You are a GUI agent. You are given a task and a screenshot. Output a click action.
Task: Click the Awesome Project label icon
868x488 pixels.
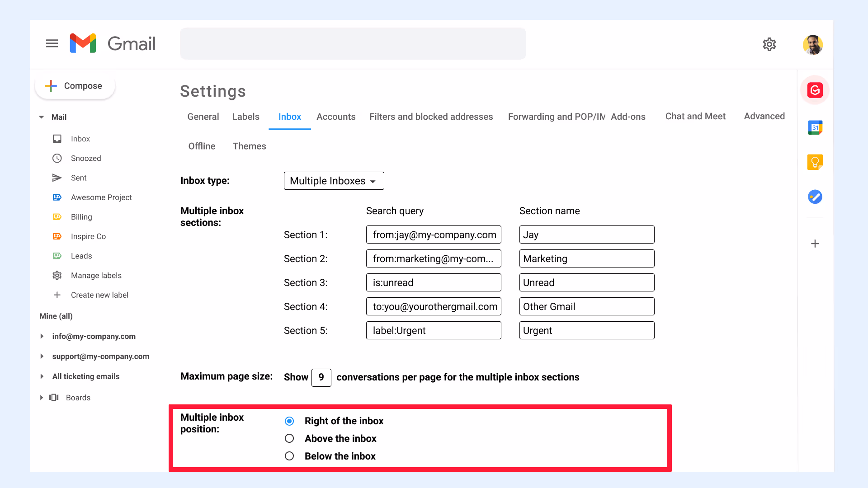coord(57,197)
